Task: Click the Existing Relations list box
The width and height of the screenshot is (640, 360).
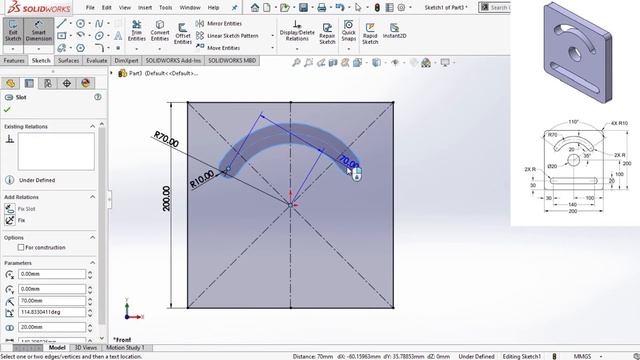Action: click(x=56, y=151)
